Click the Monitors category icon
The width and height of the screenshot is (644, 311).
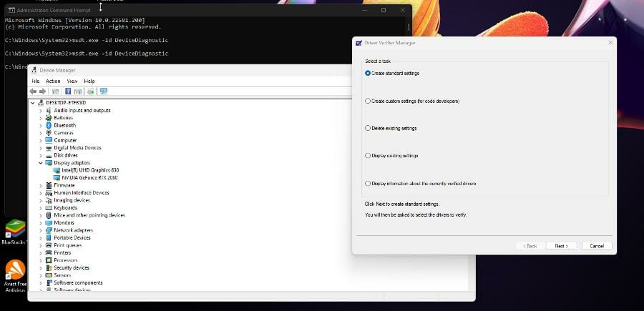[x=49, y=223]
